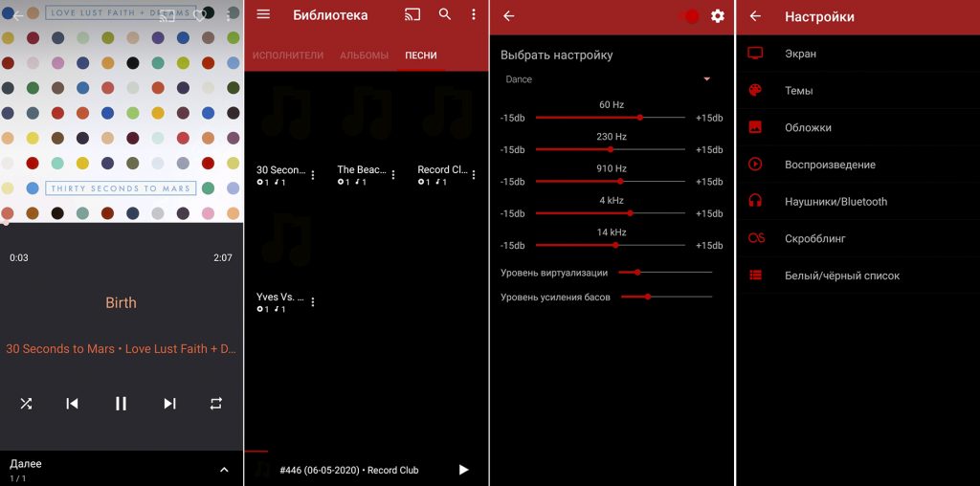
Task: Pause the song Birth
Action: (121, 404)
